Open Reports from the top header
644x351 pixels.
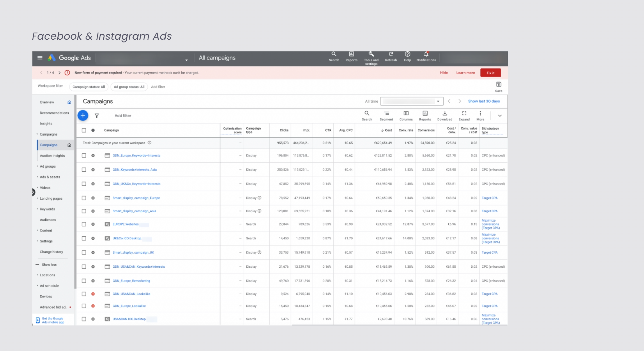point(351,57)
